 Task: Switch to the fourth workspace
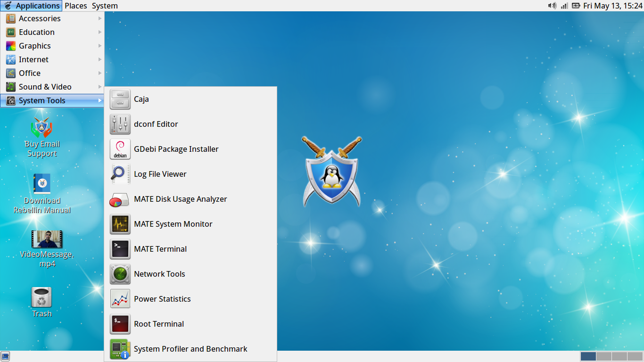[x=635, y=356]
